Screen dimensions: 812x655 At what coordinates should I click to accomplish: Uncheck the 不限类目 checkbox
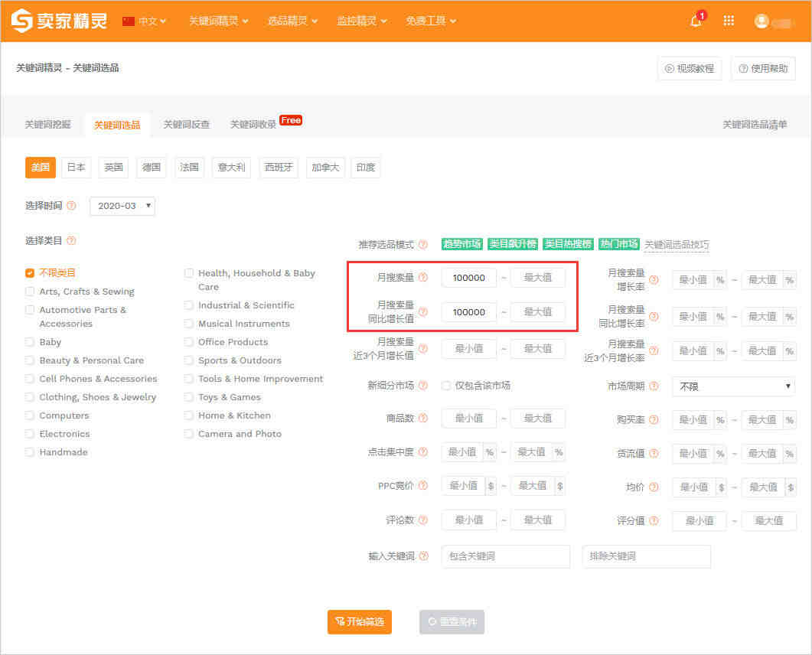[30, 272]
